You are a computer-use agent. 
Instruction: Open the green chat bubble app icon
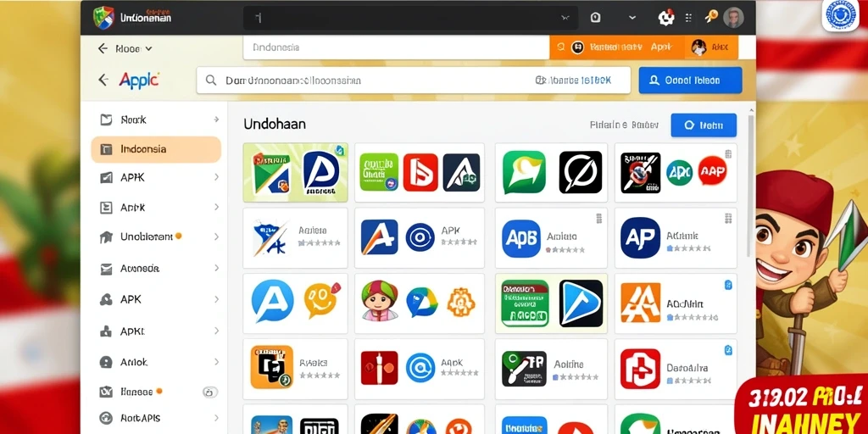click(524, 172)
